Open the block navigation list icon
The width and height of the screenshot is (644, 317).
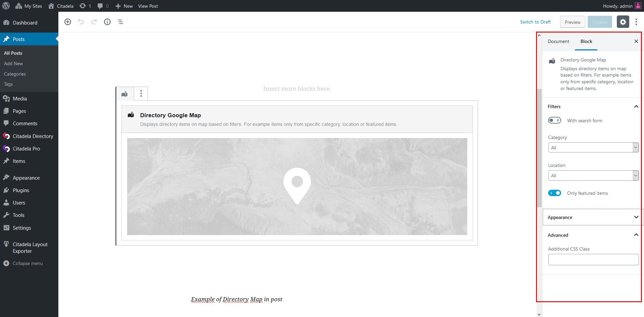point(120,22)
